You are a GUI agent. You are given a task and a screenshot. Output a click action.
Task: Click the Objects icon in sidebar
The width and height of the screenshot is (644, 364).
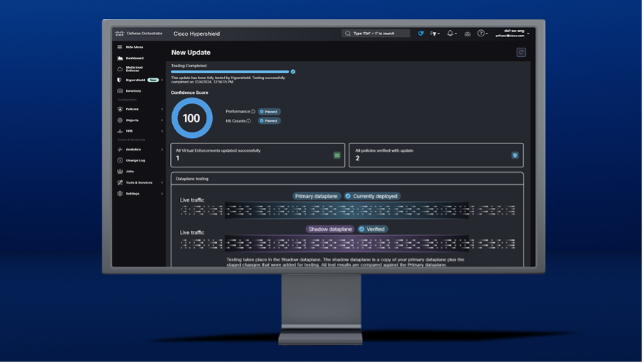(120, 120)
